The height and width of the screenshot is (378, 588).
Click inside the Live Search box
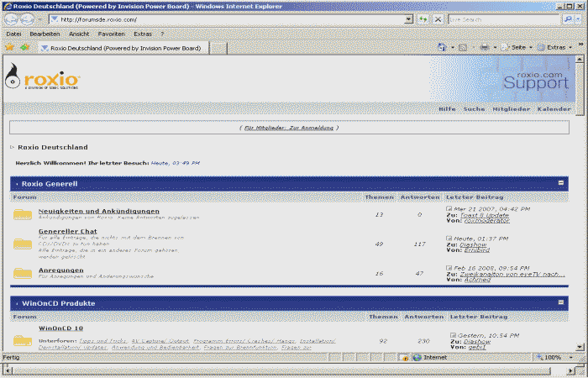496,18
